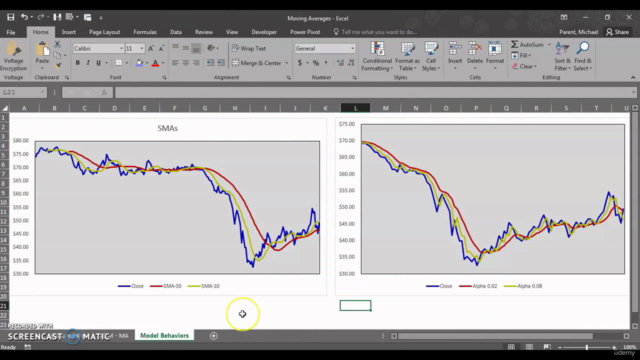640x360 pixels.
Task: Click Merge & Center button
Action: point(257,63)
